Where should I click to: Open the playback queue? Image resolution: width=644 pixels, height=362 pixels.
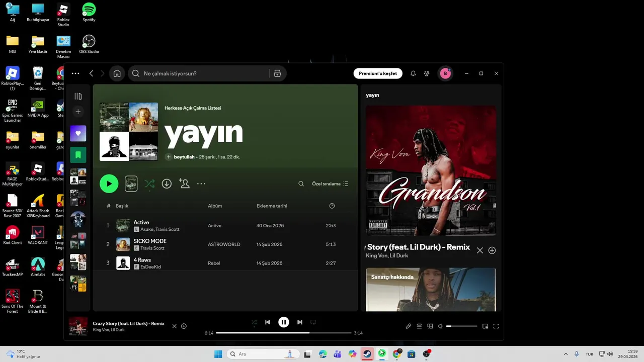click(419, 326)
